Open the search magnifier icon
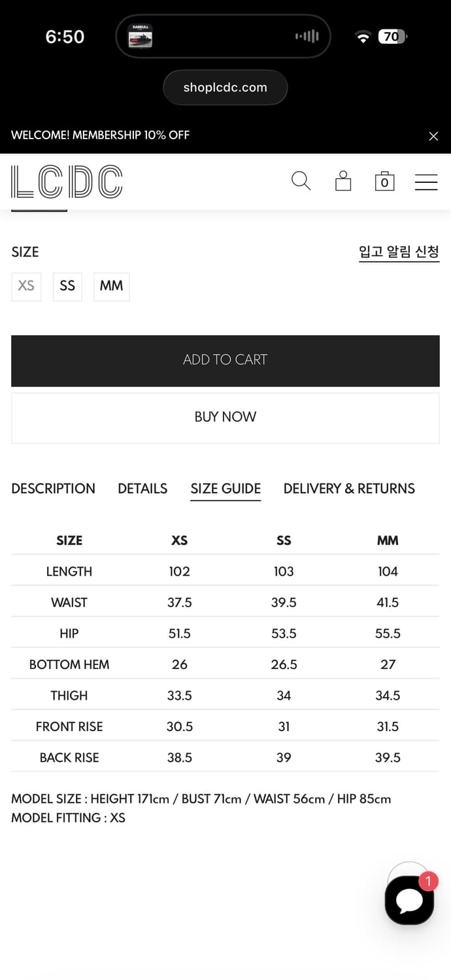451x980 pixels. 301,181
